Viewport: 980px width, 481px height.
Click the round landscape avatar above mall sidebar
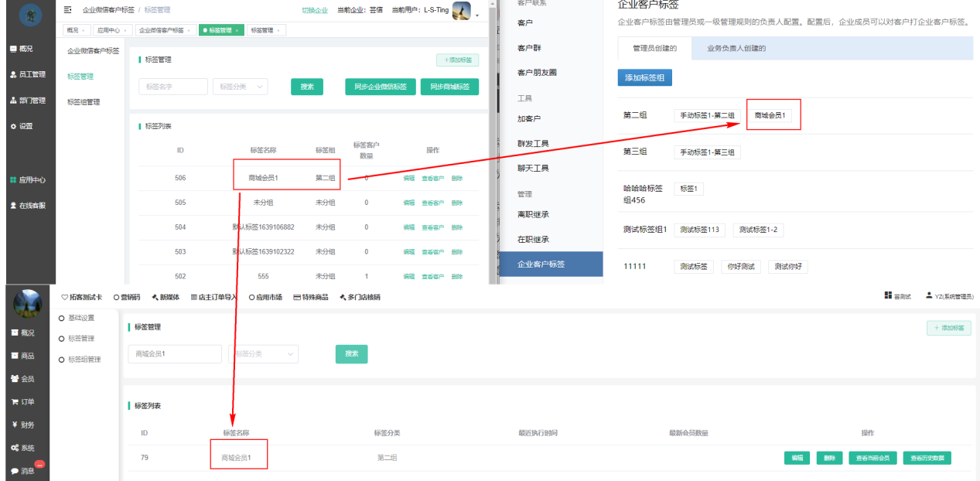click(x=28, y=304)
